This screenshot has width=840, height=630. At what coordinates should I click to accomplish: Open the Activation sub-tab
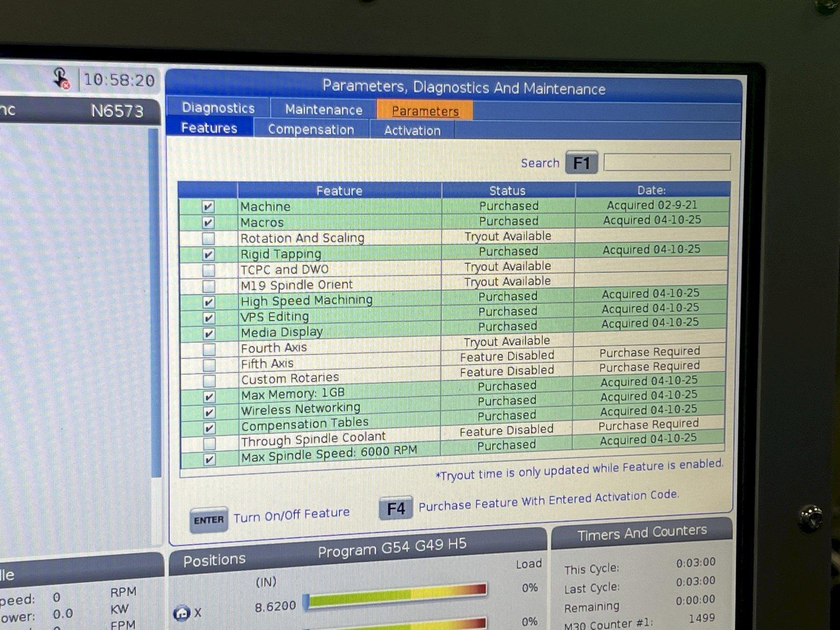pos(412,131)
